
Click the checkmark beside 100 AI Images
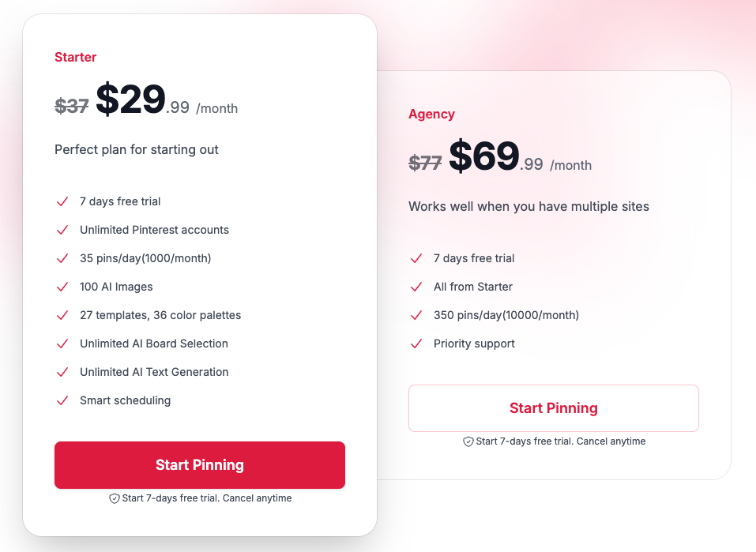62,287
